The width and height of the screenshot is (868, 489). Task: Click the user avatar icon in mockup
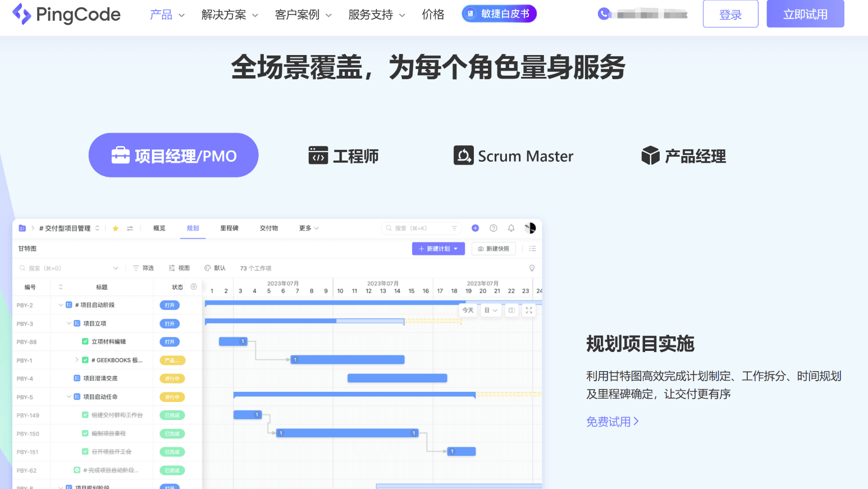[530, 228]
